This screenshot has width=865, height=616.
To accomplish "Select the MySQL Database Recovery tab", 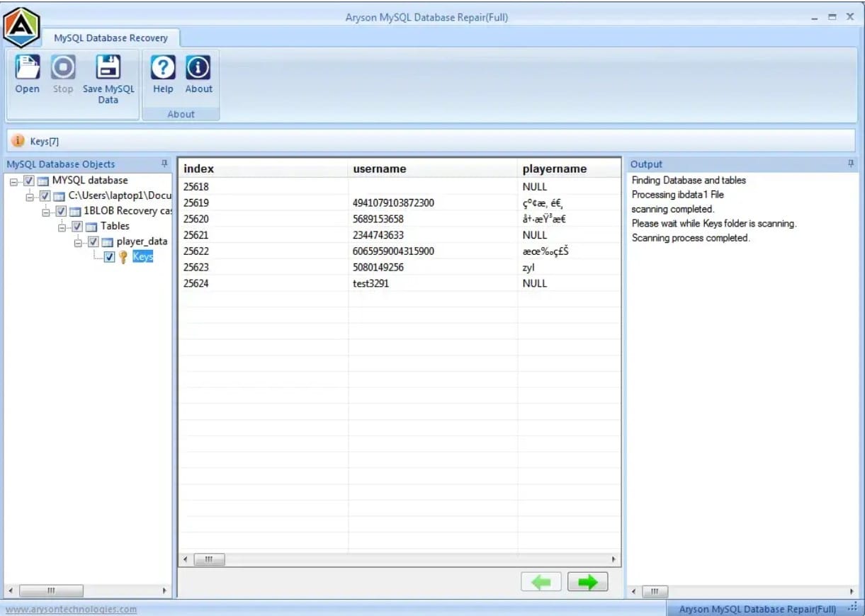I will 111,38.
